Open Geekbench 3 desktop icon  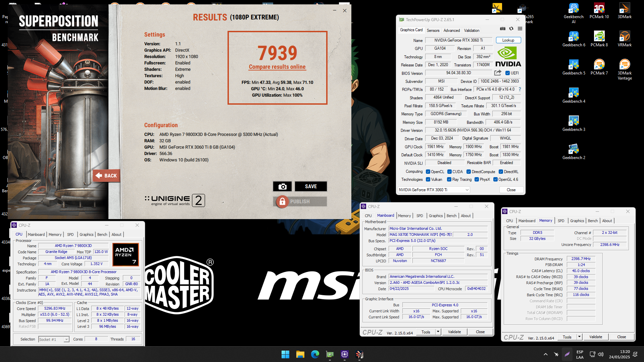(x=574, y=123)
